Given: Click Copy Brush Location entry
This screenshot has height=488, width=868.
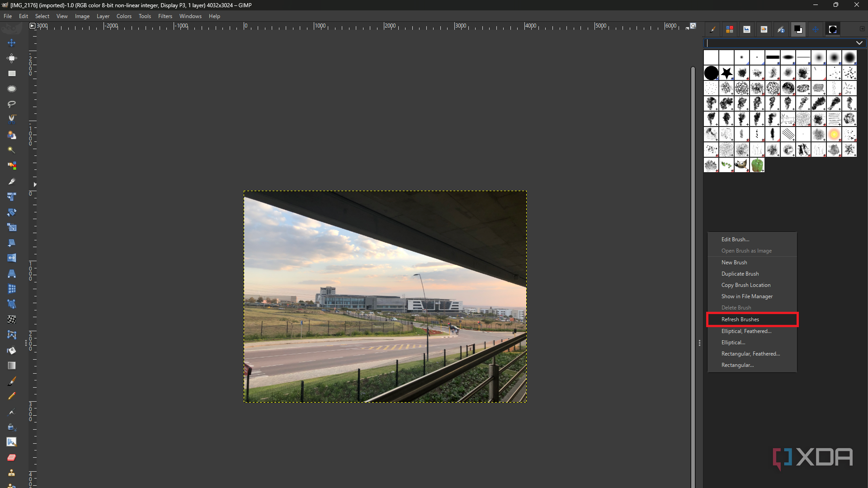Looking at the screenshot, I should (x=752, y=285).
